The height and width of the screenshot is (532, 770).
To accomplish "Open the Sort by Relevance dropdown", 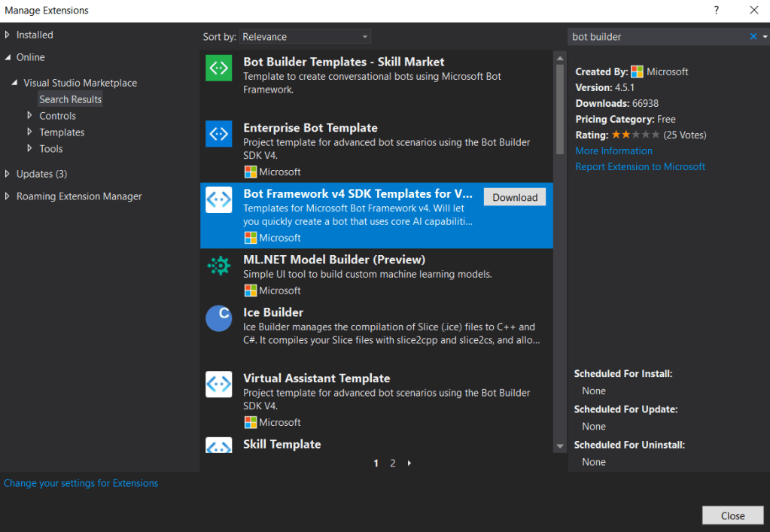I will point(305,37).
